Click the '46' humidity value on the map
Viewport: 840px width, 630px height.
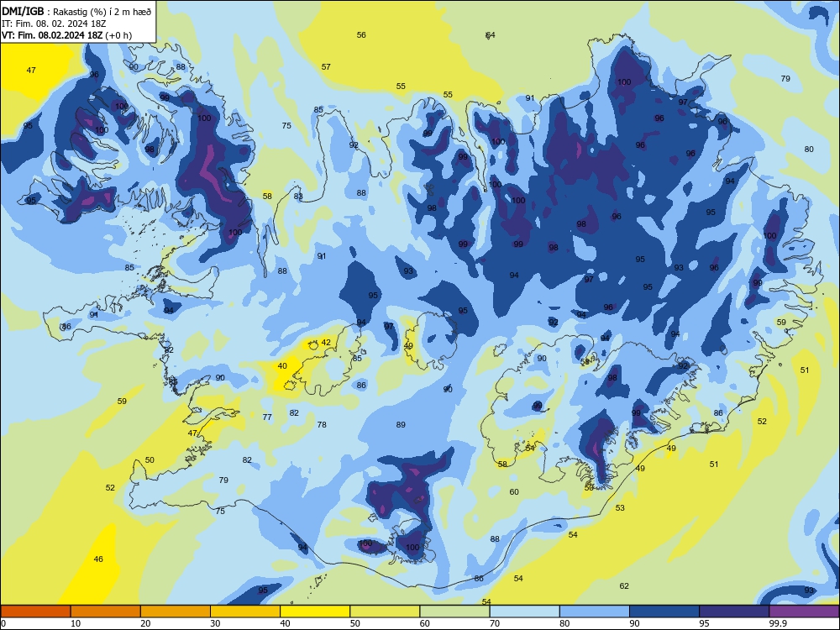tap(98, 559)
